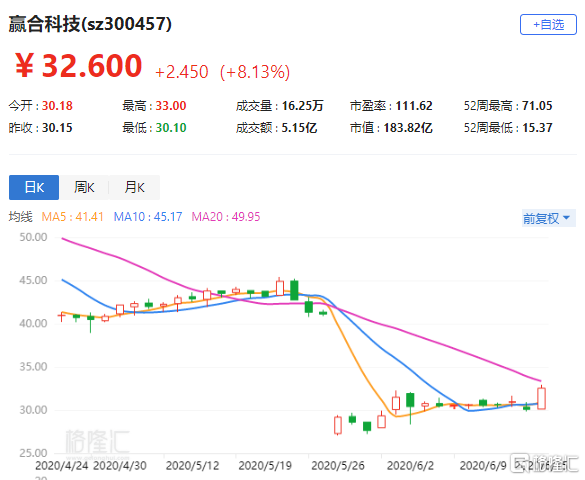Switch to the 月K monthly chart tab
585x480 pixels.
click(x=134, y=187)
